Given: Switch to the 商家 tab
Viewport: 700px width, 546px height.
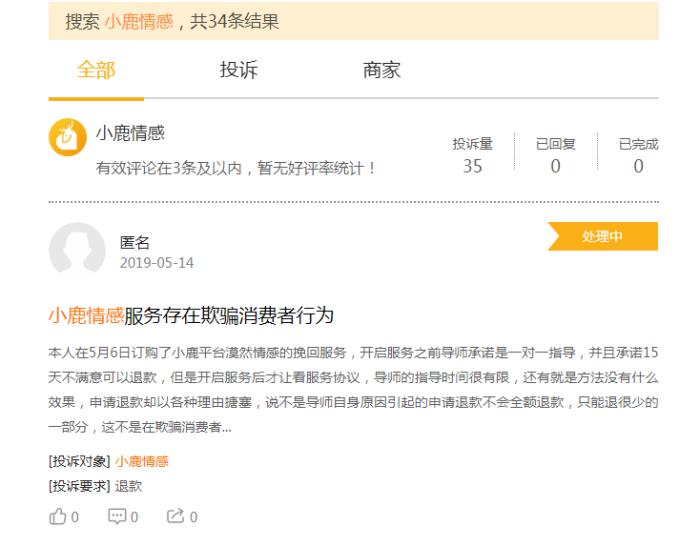Looking at the screenshot, I should click(381, 70).
